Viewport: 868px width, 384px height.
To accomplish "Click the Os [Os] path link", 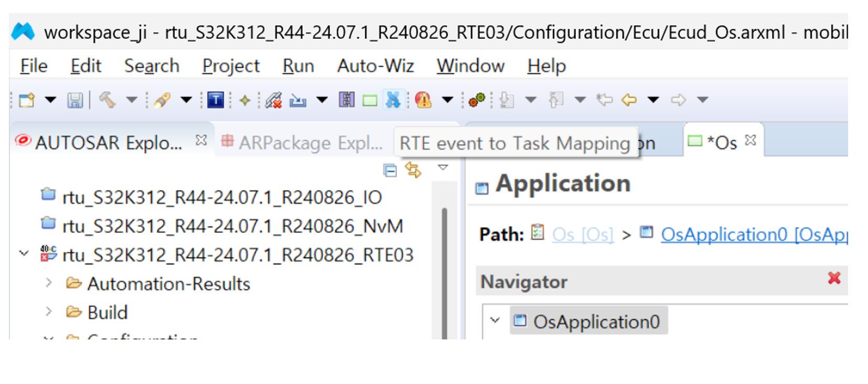I will (x=582, y=234).
